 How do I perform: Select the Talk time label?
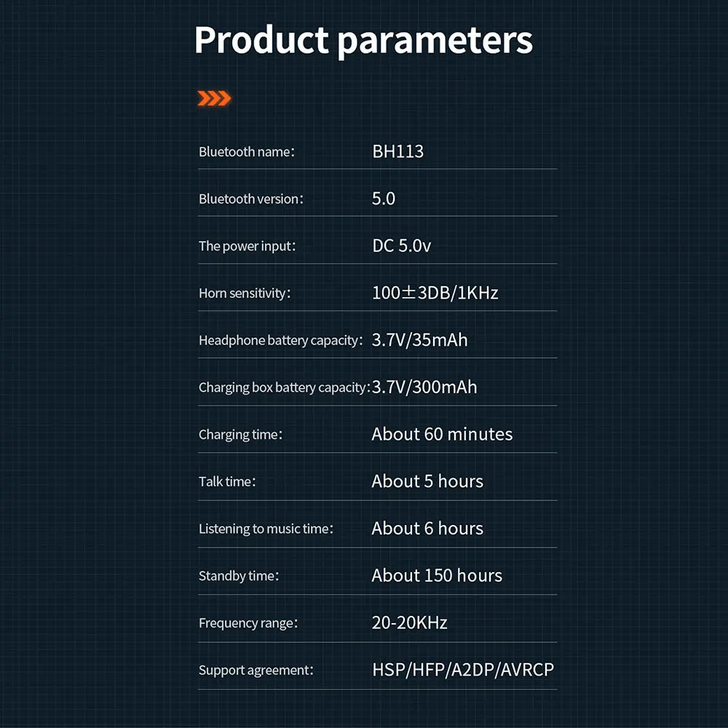coord(227,482)
